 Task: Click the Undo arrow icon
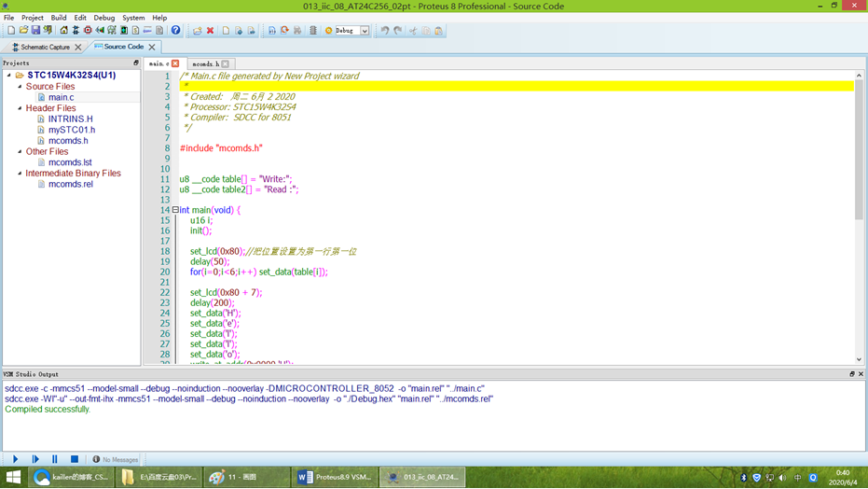(385, 31)
